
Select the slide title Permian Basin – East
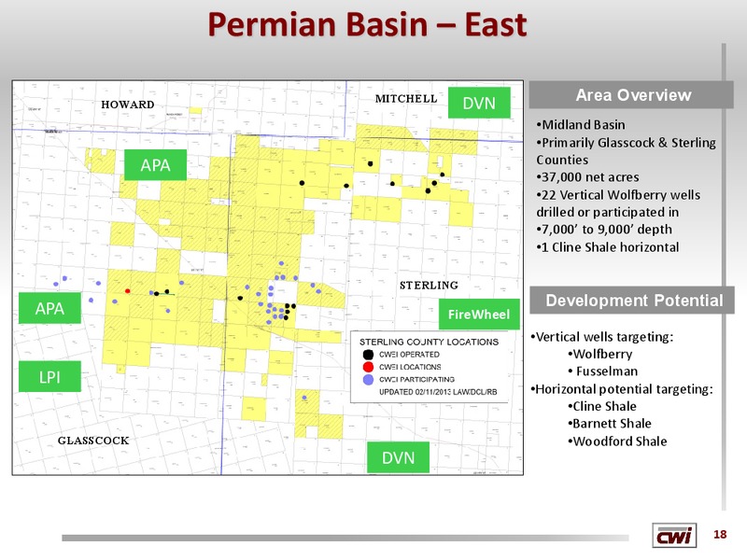pyautogui.click(x=367, y=25)
